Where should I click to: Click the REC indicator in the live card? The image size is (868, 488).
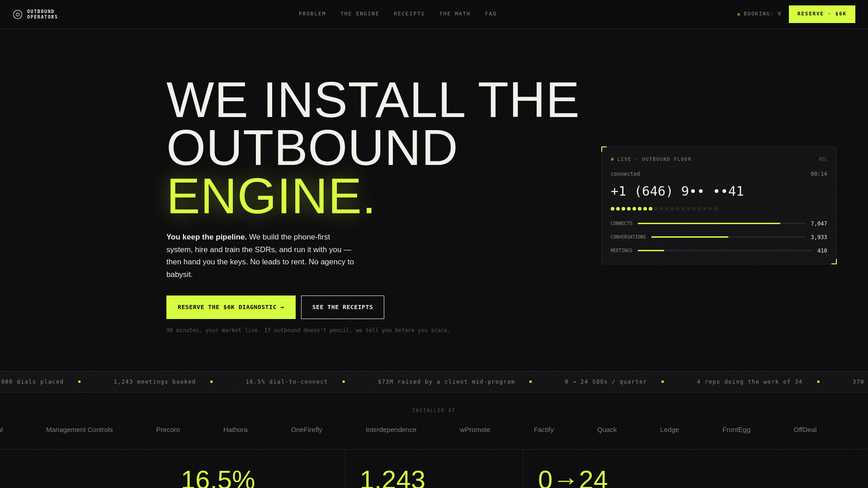pyautogui.click(x=823, y=159)
